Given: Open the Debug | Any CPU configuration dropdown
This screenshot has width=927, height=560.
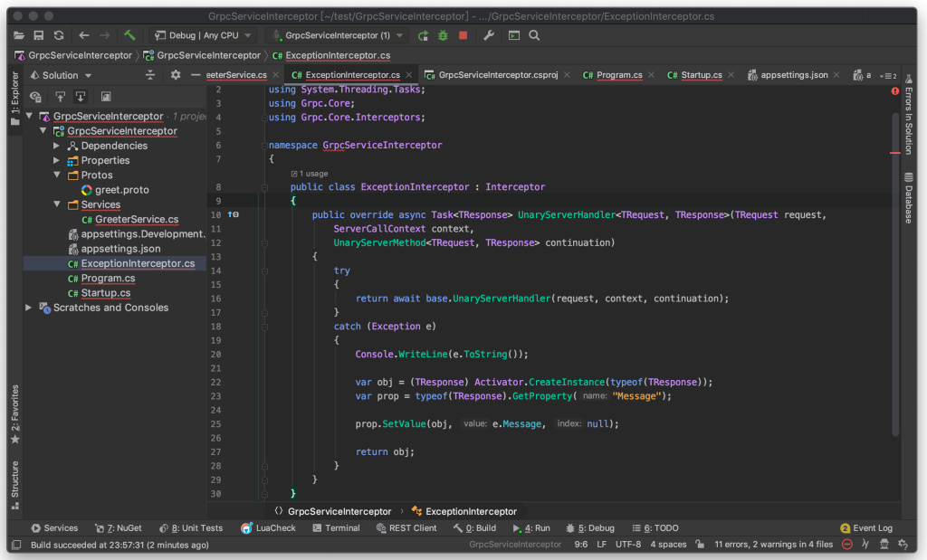Looking at the screenshot, I should (x=203, y=35).
